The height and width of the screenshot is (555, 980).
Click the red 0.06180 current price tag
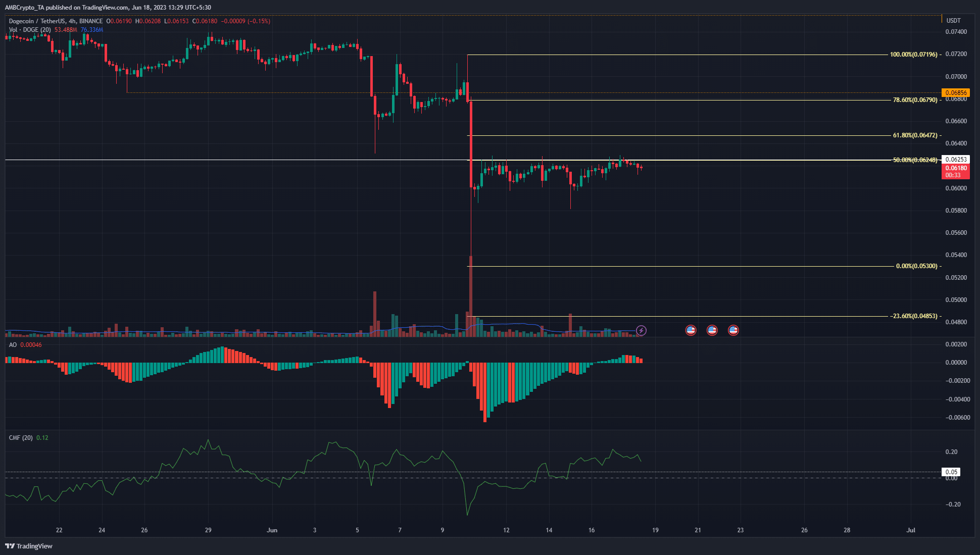(956, 172)
